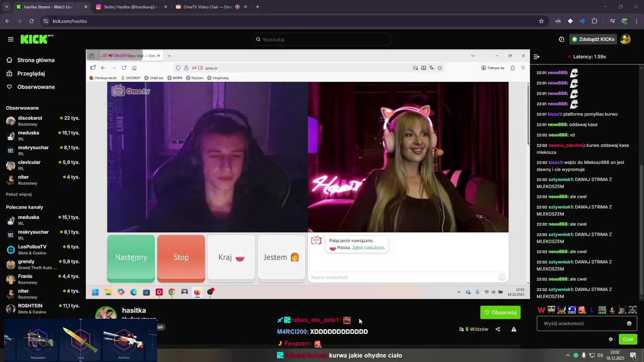Open grendy recommended channel

point(43,264)
